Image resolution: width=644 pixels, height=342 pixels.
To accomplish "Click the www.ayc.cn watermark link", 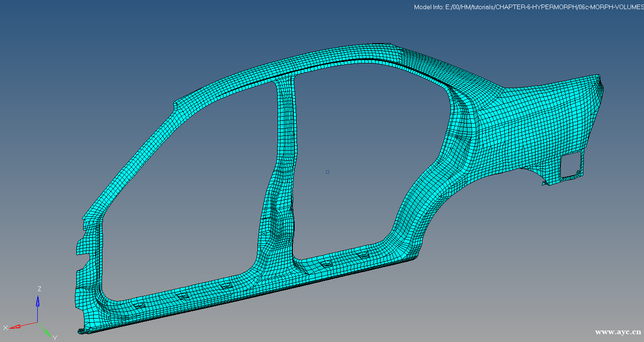I will pos(618,332).
